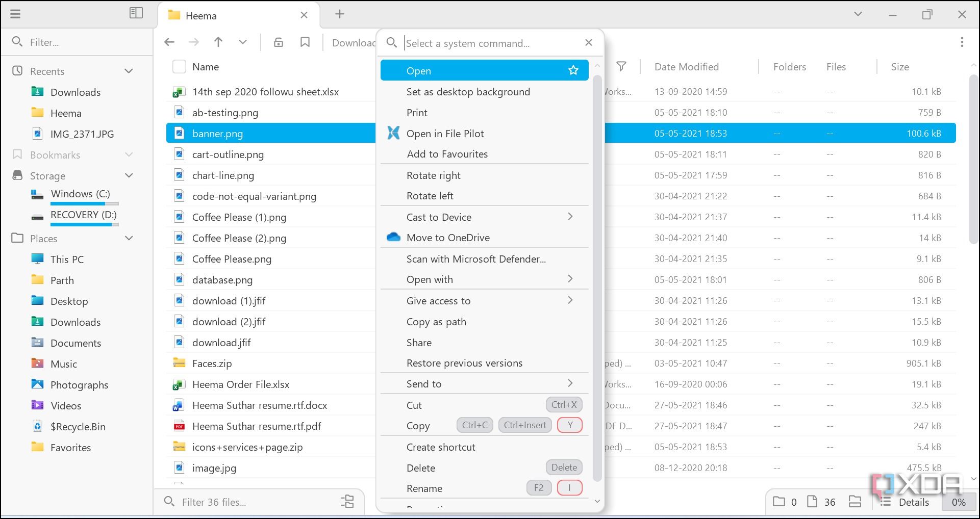Screen dimensions: 980x519
Task: Star the Open command as favorite
Action: pyautogui.click(x=573, y=70)
